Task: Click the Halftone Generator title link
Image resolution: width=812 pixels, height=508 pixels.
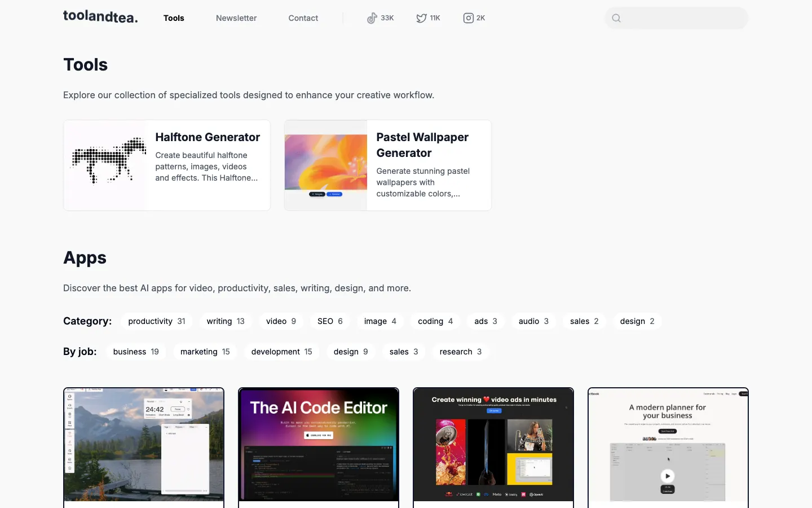Action: click(x=208, y=137)
